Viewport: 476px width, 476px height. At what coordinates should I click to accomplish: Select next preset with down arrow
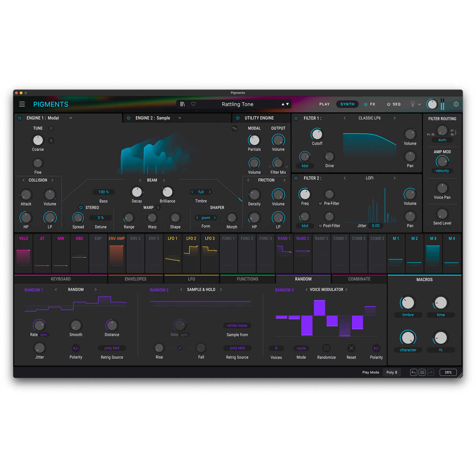click(x=287, y=104)
